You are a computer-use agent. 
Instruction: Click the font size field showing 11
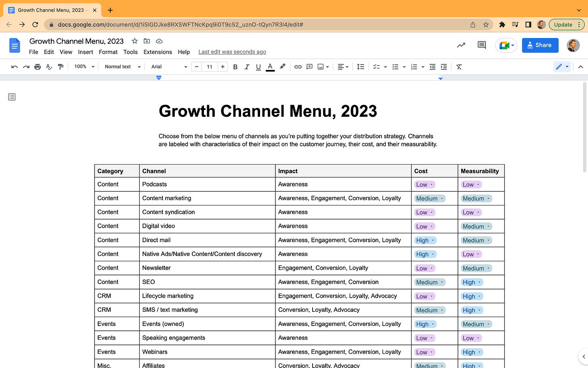coord(210,67)
